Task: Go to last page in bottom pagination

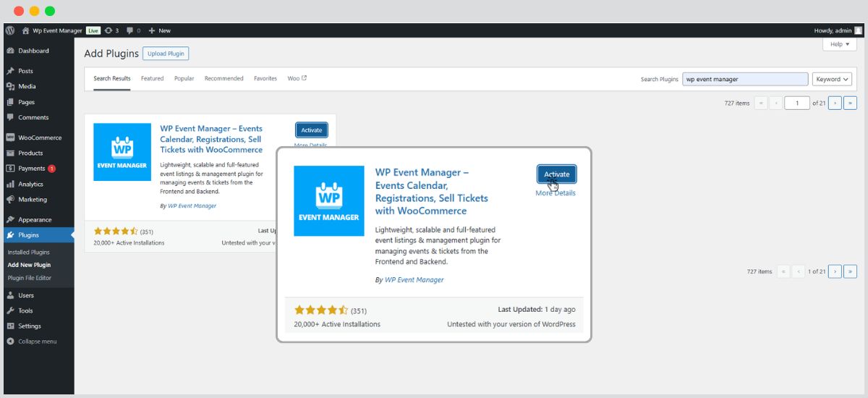Action: pyautogui.click(x=851, y=271)
